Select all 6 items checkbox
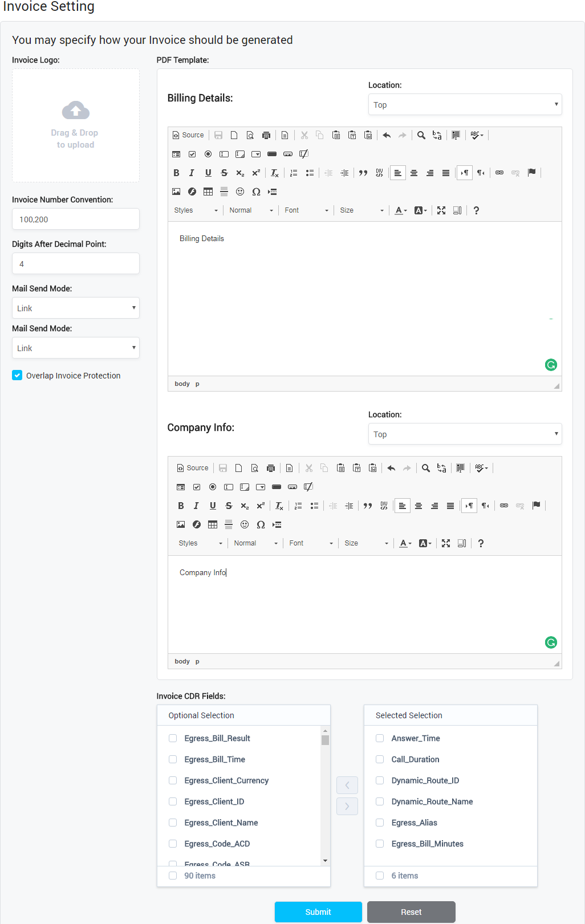 (380, 876)
